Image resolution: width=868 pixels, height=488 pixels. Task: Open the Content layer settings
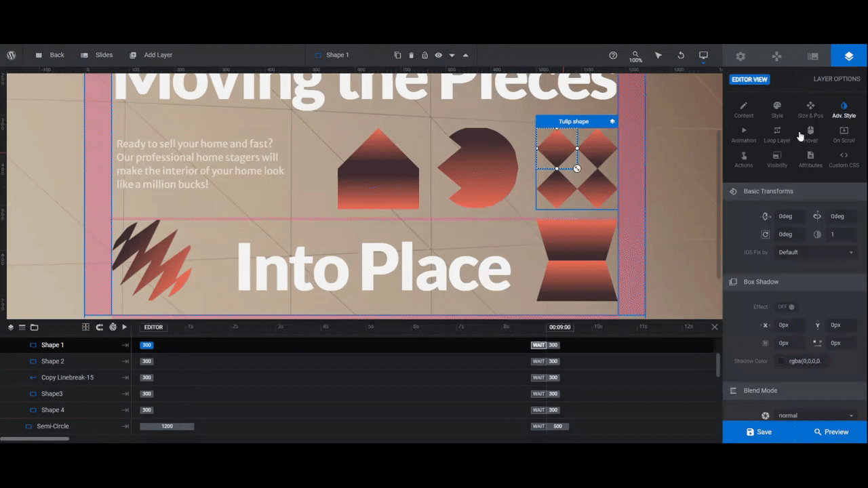[x=744, y=110]
